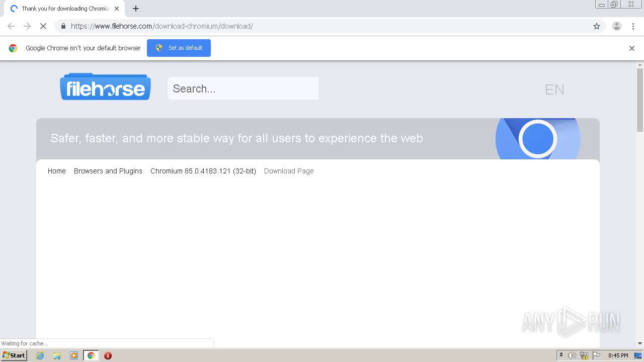Set Chrome as default browser
The width and height of the screenshot is (644, 362).
coord(179,48)
